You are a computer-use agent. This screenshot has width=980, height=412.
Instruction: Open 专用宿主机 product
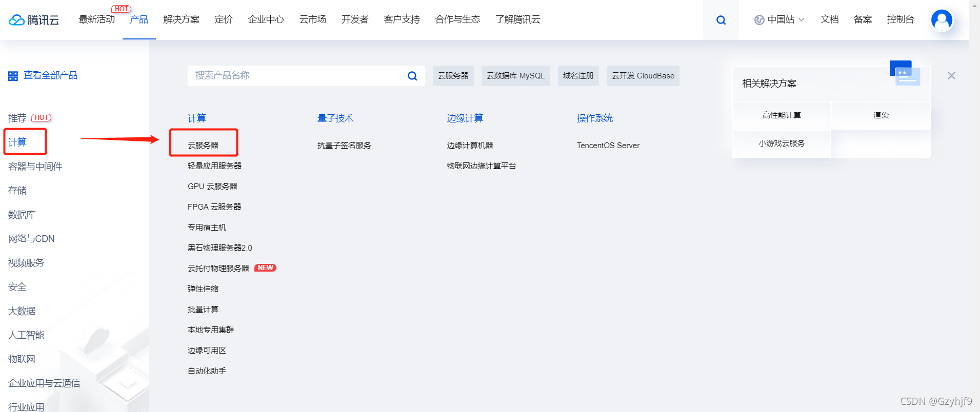pyautogui.click(x=207, y=228)
